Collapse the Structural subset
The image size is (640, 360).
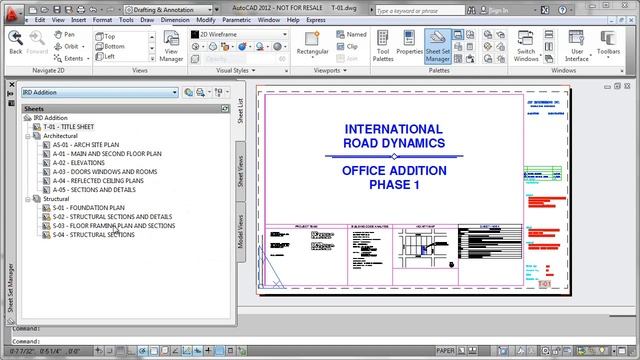point(28,199)
